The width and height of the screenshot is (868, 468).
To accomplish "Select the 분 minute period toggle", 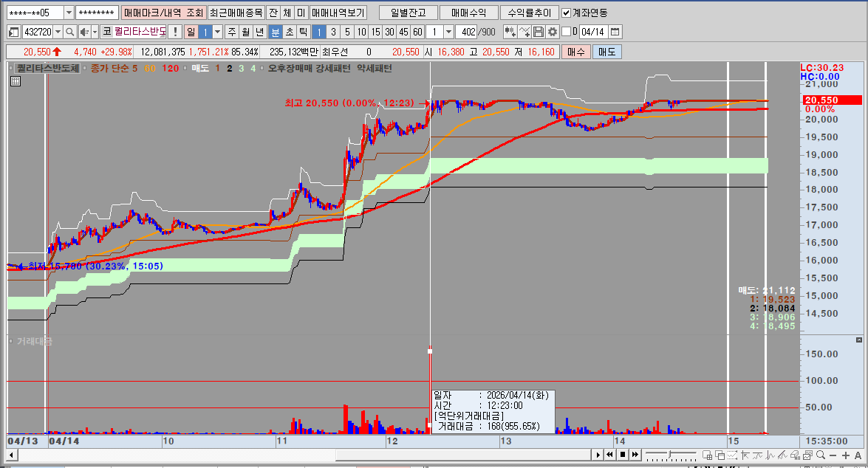I will 275,32.
